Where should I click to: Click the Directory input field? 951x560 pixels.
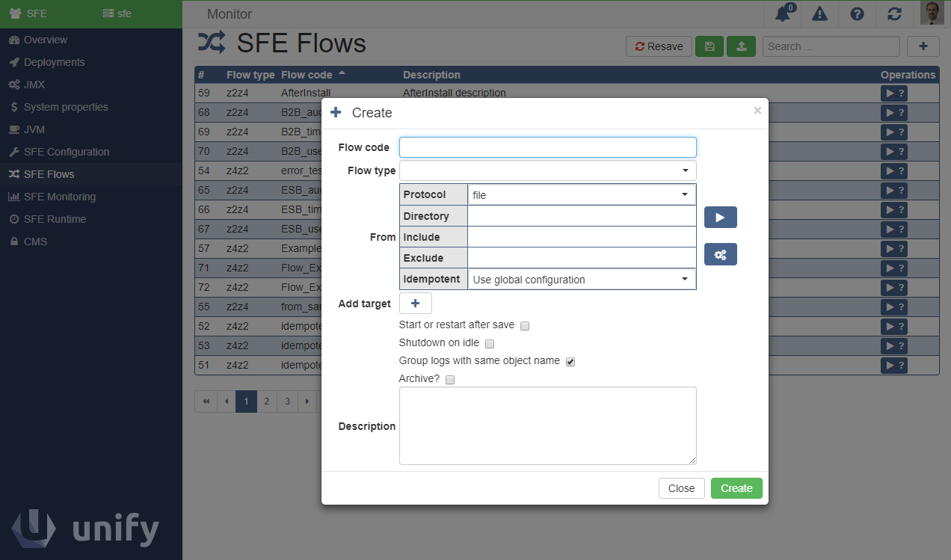[582, 216]
